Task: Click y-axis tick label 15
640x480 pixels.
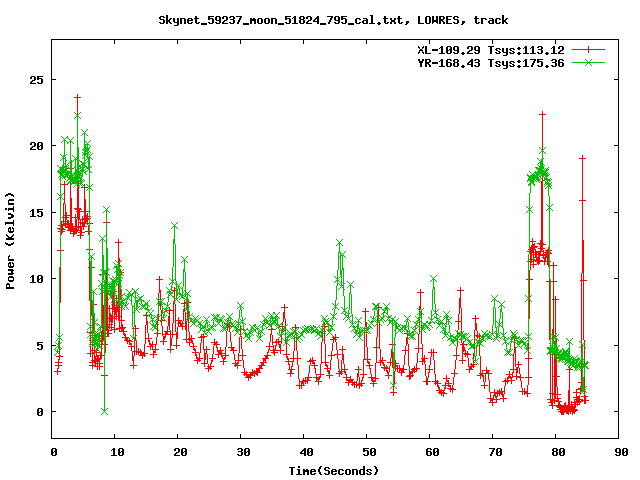Action: [x=36, y=213]
